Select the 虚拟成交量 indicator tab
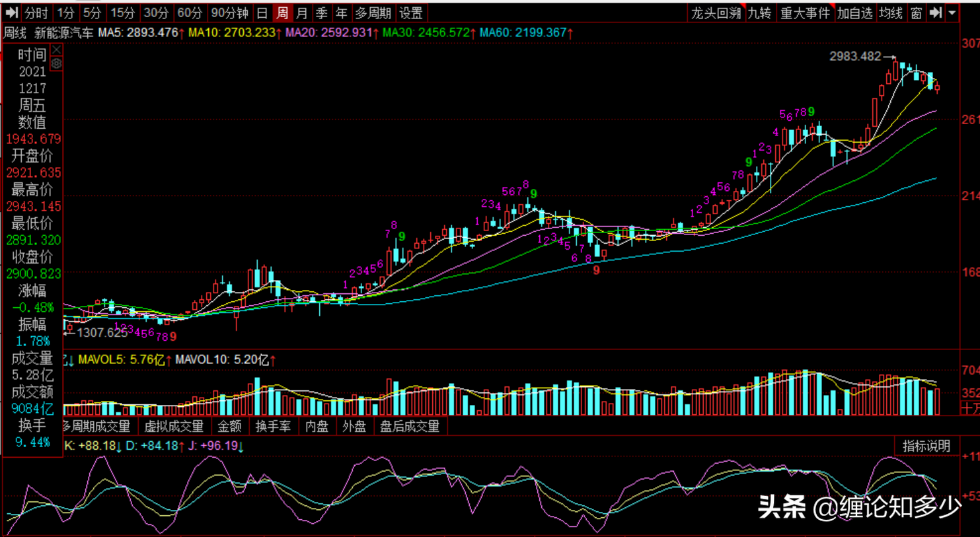980x537 pixels. point(174,427)
